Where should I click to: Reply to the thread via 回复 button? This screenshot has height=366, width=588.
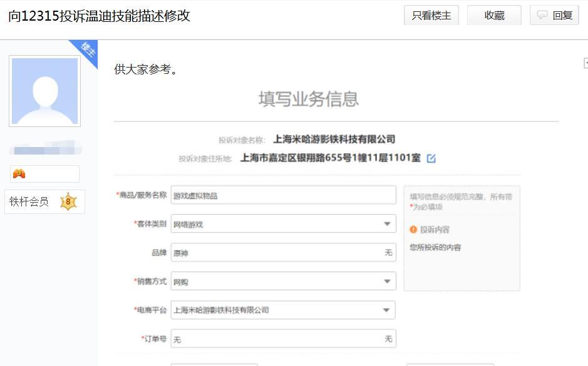[554, 16]
